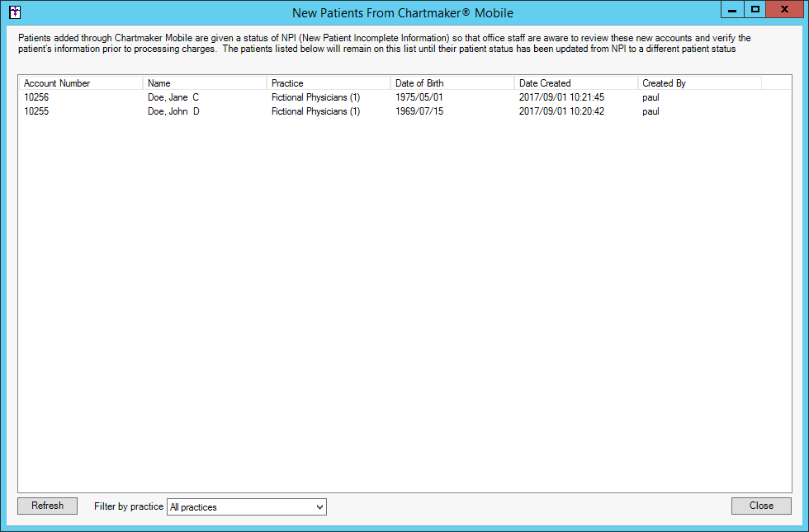Click birth date 1969/07/15
This screenshot has width=809, height=532.
[x=419, y=111]
